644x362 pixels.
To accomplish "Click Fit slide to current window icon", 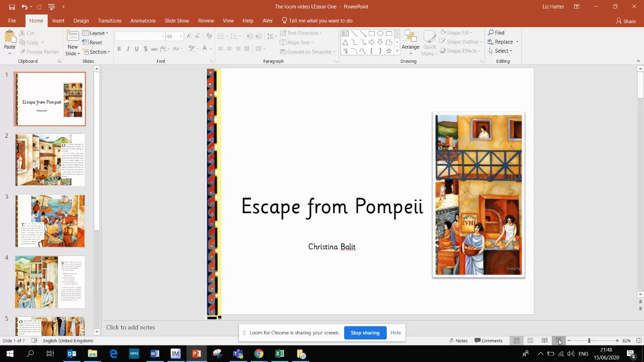I will pyautogui.click(x=638, y=341).
